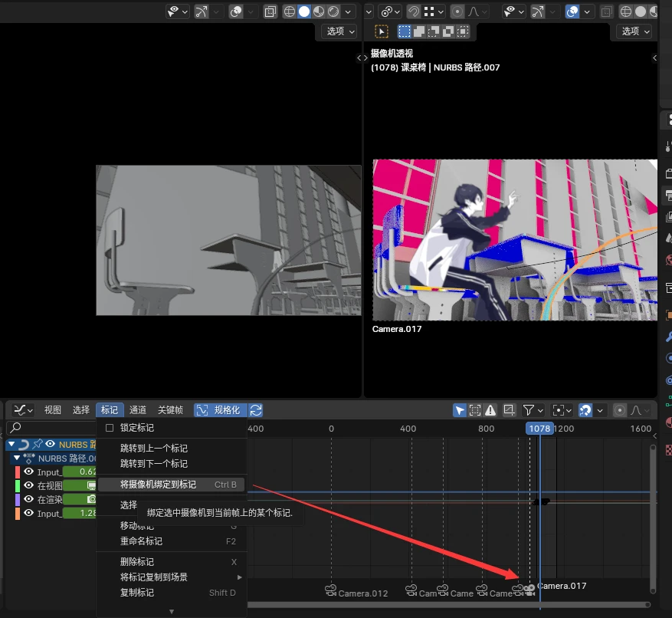
Task: Set selection mode to extend
Action: click(418, 31)
